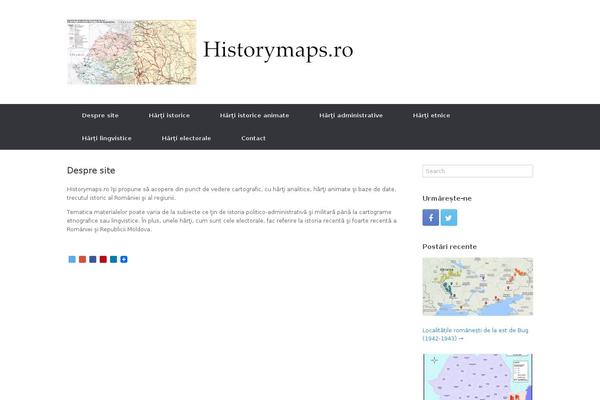Screen dimensions: 600x400
Task: Click the dark blue share icon
Action: click(x=93, y=259)
